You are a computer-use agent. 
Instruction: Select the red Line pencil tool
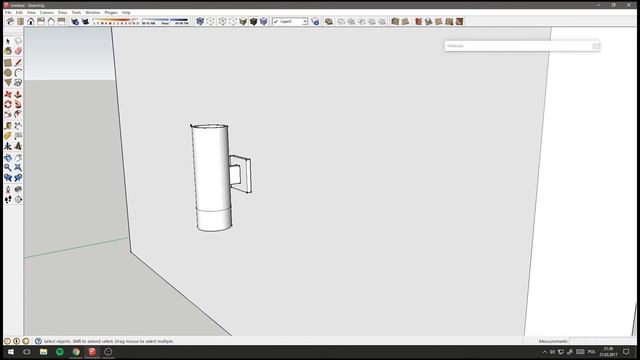[18, 63]
